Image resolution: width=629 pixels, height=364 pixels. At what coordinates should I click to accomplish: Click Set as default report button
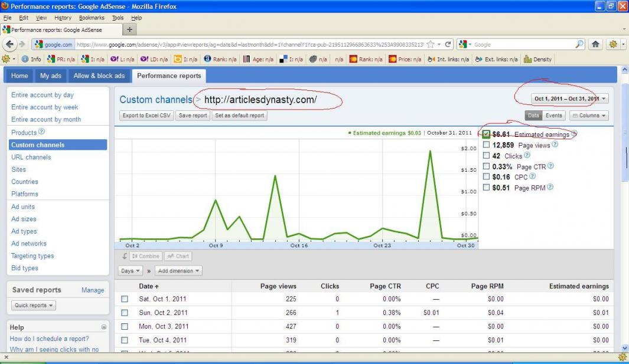tap(239, 116)
